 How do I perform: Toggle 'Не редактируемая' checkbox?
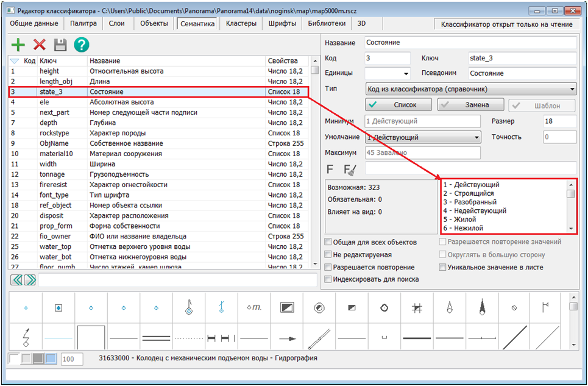[x=329, y=255]
